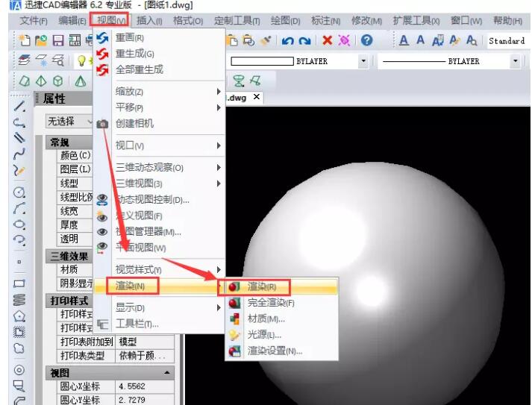532x405 pixels.
Task: Open the 无选择 selection dropdown
Action: coord(70,121)
